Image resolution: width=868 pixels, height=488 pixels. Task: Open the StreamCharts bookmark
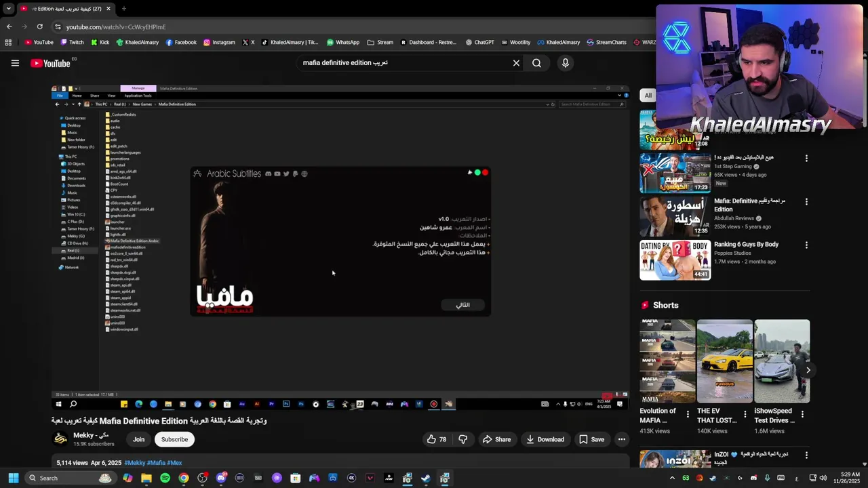click(606, 42)
